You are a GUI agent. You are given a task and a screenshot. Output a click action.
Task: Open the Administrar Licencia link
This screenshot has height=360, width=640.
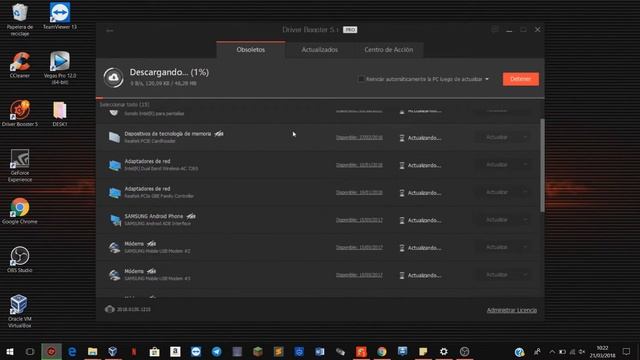pos(511,310)
